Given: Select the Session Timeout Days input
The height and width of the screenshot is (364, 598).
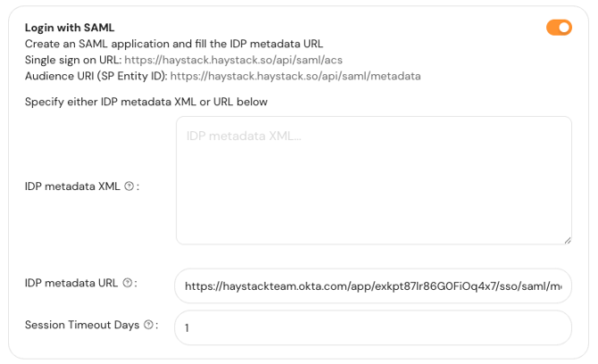Looking at the screenshot, I should point(373,327).
